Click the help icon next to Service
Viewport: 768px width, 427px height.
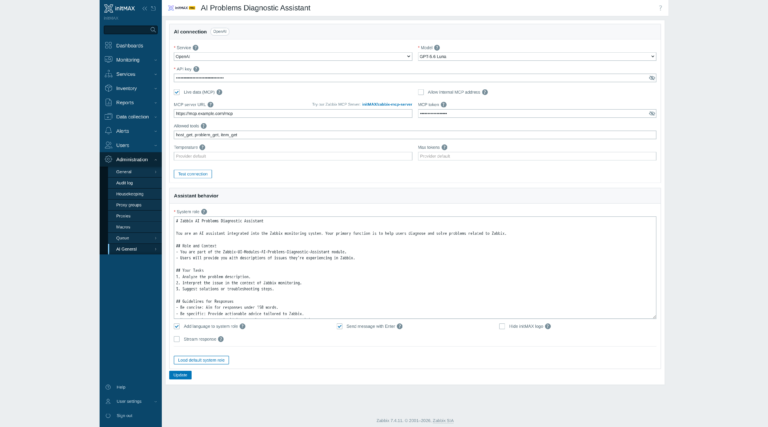pyautogui.click(x=195, y=47)
